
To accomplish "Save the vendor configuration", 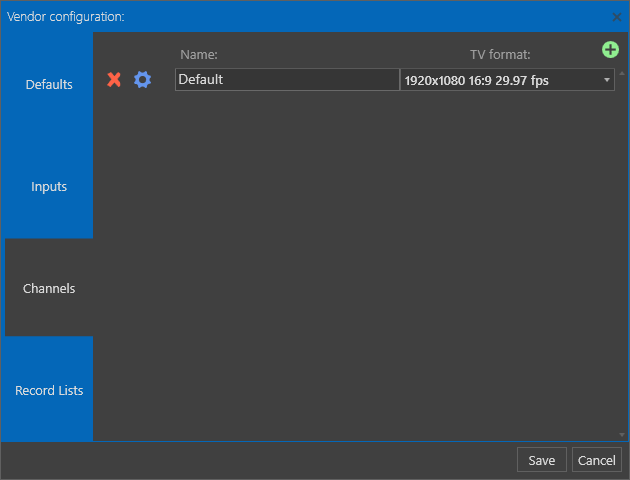I will tap(542, 460).
